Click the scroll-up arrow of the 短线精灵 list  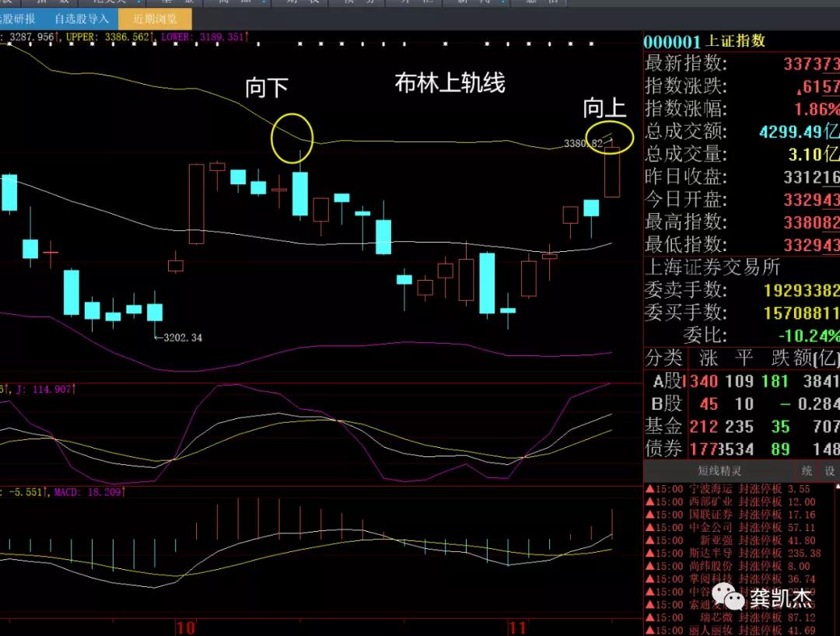(838, 486)
